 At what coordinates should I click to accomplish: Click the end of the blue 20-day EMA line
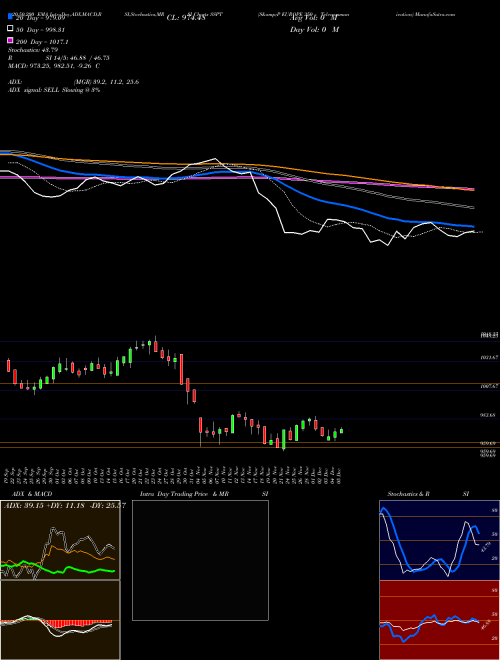[473, 226]
